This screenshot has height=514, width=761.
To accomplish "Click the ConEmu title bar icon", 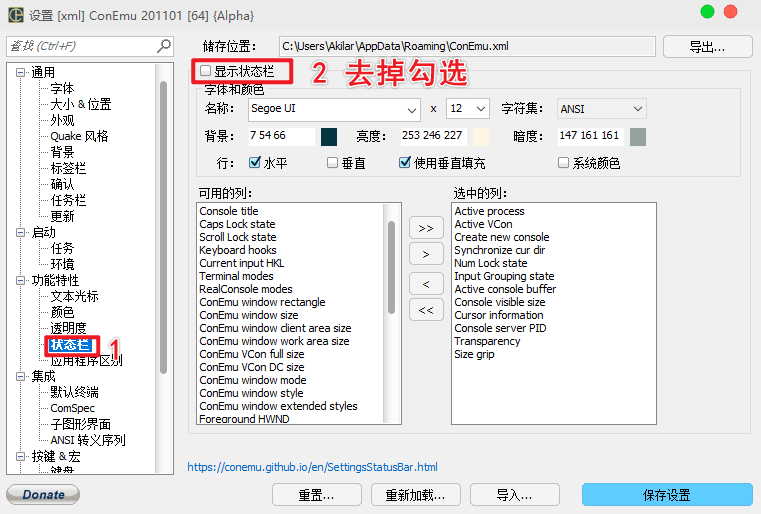I will (15, 14).
